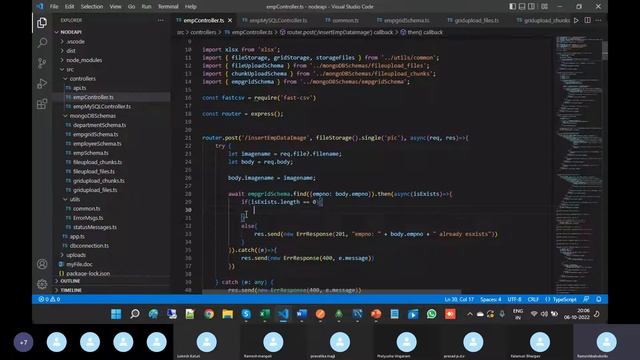Click errors and warnings status indicator
This screenshot has width=640, height=360.
click(x=49, y=299)
